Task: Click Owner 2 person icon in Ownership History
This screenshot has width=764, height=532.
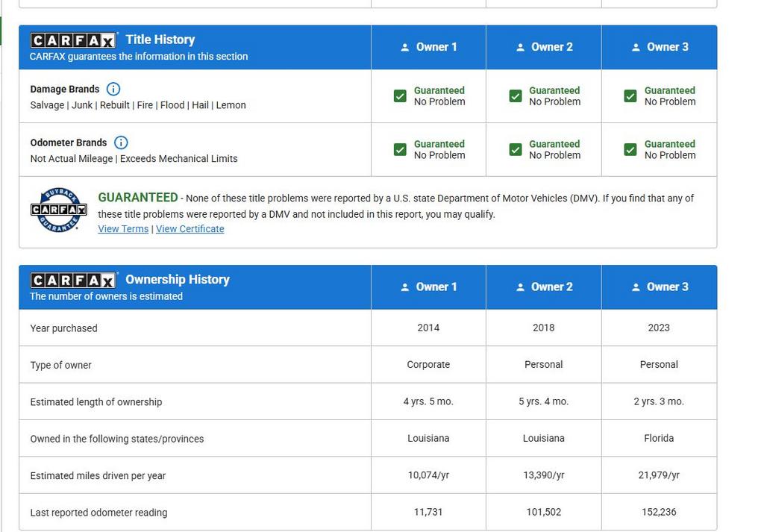Action: coord(520,287)
